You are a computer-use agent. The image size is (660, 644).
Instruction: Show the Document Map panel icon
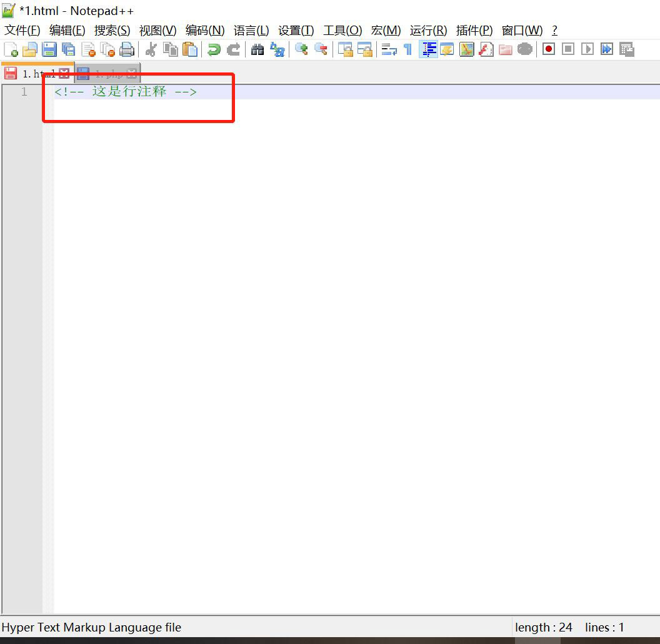(467, 49)
